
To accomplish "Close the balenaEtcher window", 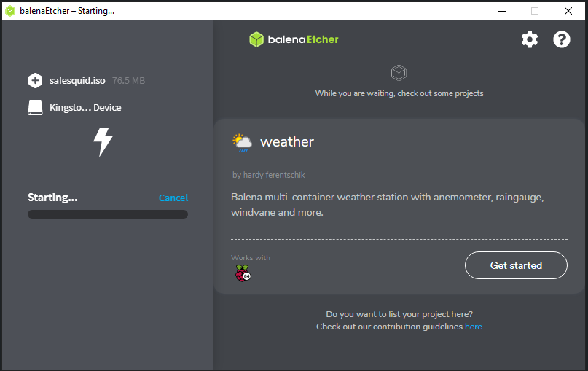I will coord(568,11).
